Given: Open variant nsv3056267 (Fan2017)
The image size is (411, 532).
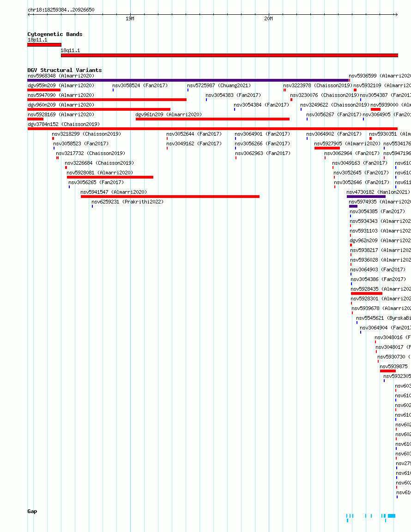Looking at the screenshot, I should pos(334,115).
